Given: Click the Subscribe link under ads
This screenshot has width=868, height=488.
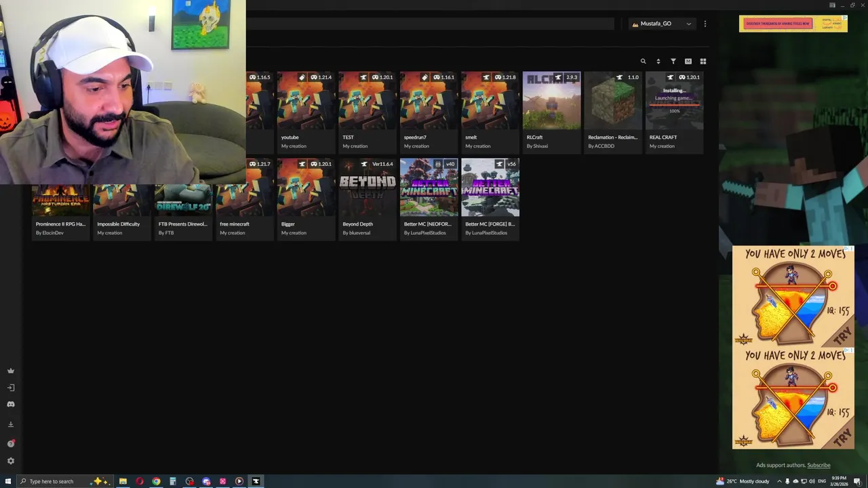Looking at the screenshot, I should tap(818, 465).
